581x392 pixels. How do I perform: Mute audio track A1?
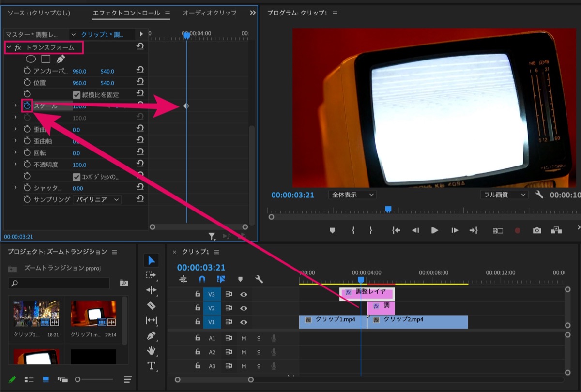[244, 338]
